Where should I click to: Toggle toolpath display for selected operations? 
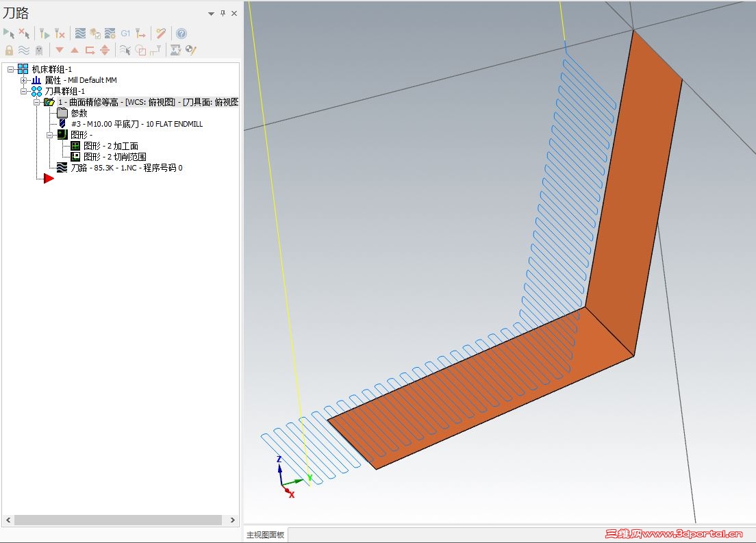(x=23, y=50)
